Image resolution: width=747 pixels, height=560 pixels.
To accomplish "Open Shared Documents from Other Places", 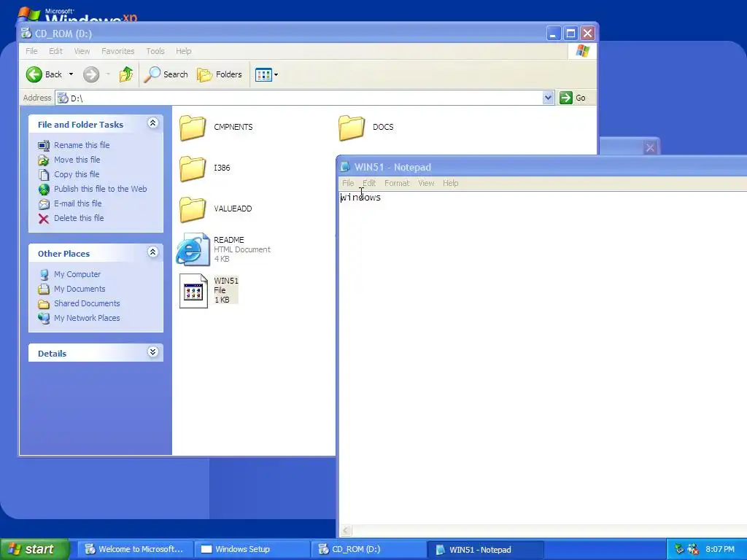I will pos(87,303).
